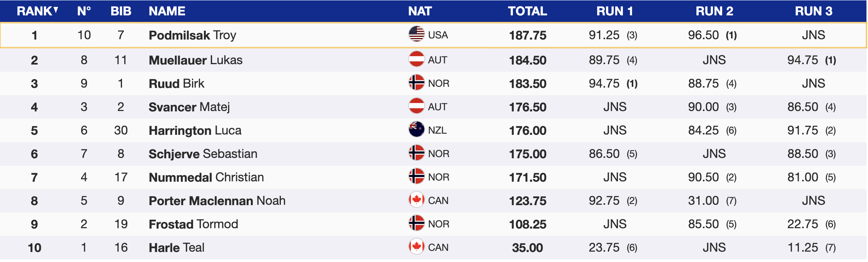Click the TOTAL column header
The image size is (868, 262).
point(527,11)
